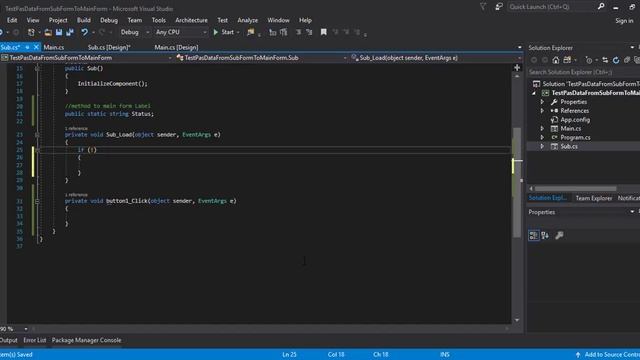Click the Bookmark toolbar icon
Screen dimensions: 640x360
pyautogui.click(x=324, y=32)
